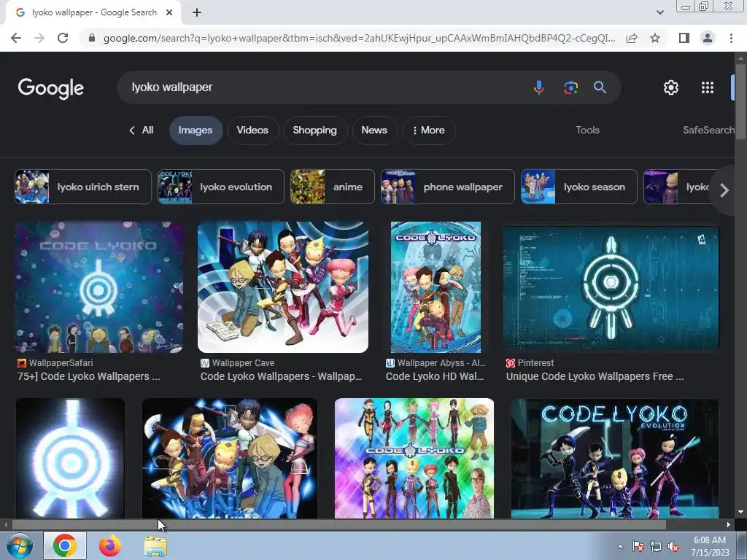Screen dimensions: 747x560
Task: Click the vertical scrollbar down arrow
Action: coord(740,513)
